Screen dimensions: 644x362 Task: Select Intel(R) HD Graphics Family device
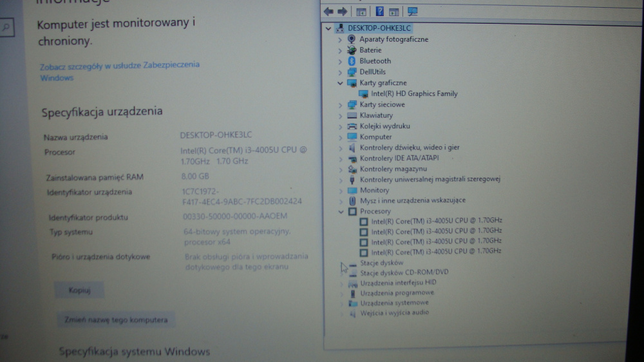[414, 94]
